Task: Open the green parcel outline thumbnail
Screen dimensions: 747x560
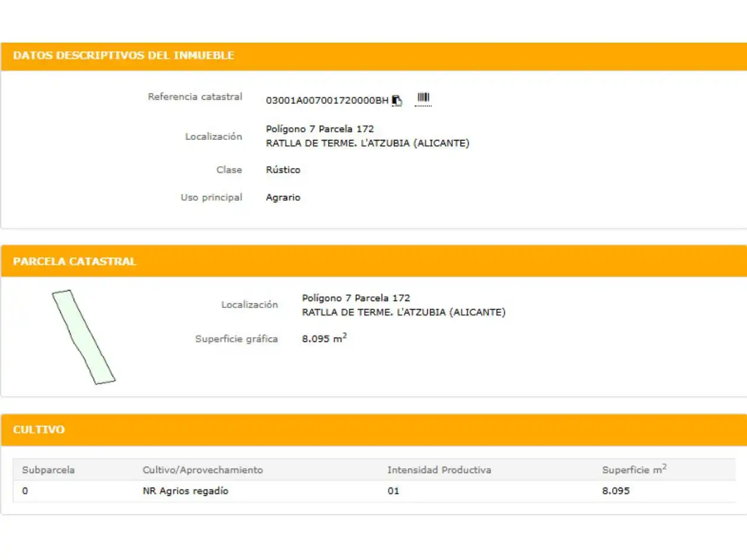Action: pyautogui.click(x=84, y=337)
